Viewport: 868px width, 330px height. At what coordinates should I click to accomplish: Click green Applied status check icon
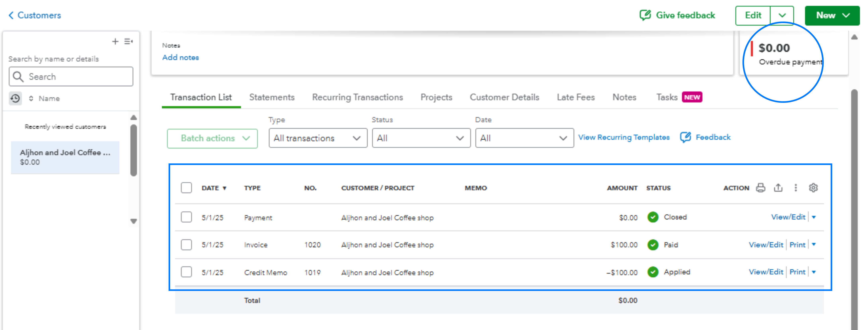click(653, 272)
